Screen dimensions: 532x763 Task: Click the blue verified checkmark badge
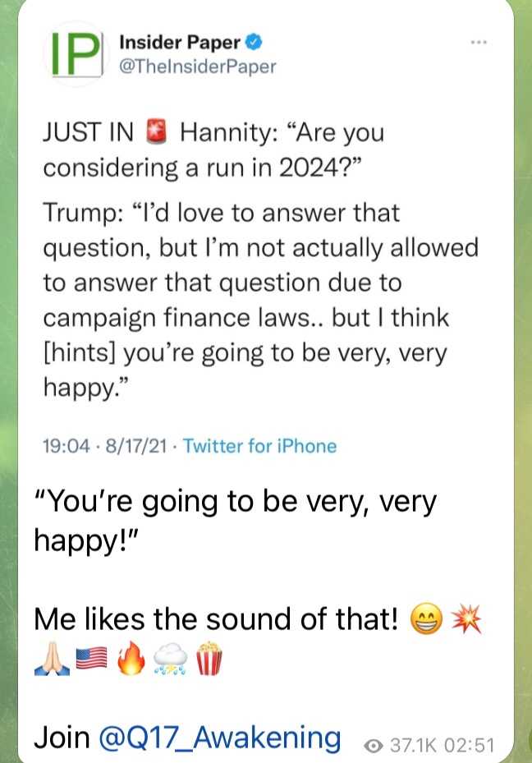point(256,42)
